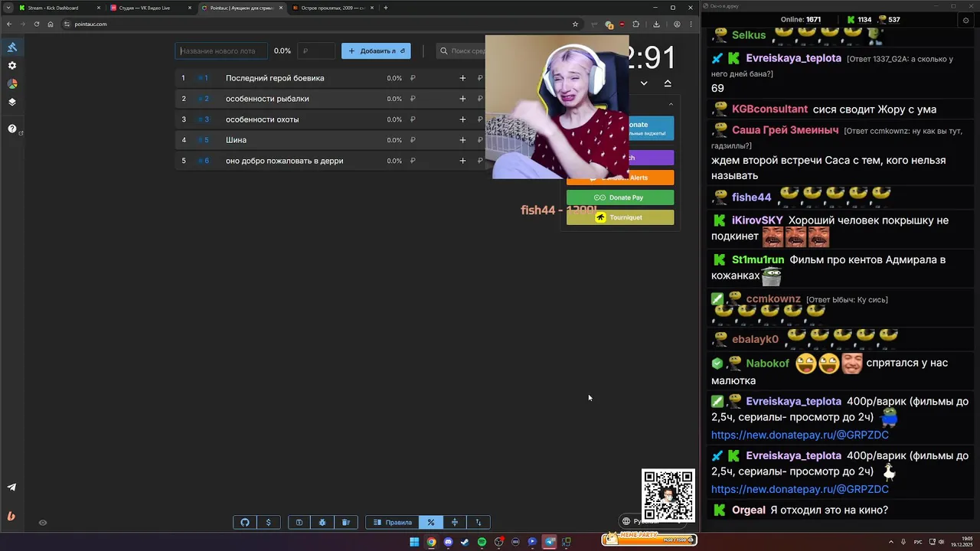This screenshot has height=551, width=980.
Task: Toggle the compact rows button
Action: 455,522
